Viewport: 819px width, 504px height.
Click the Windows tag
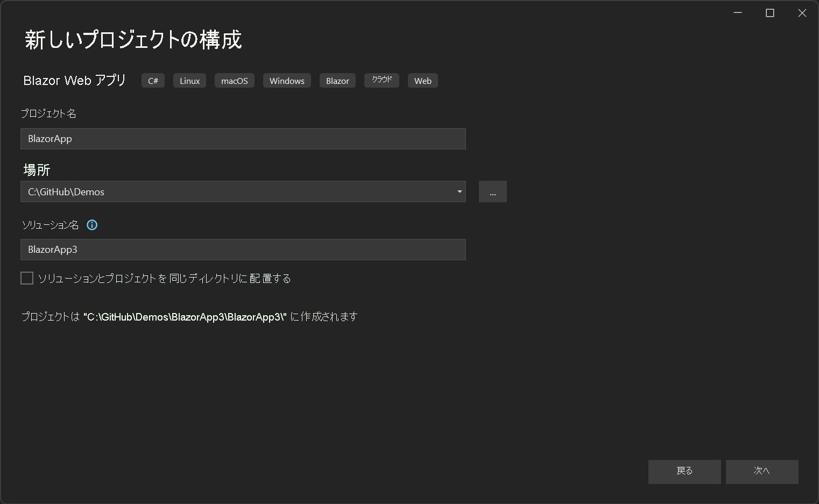287,81
